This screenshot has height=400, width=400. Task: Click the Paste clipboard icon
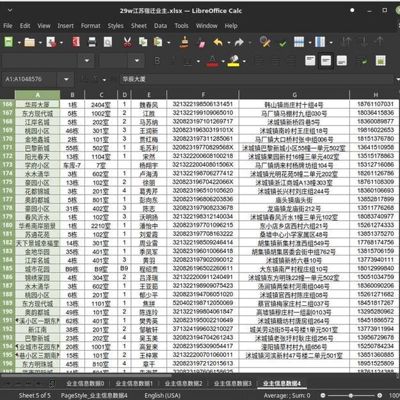point(158,42)
